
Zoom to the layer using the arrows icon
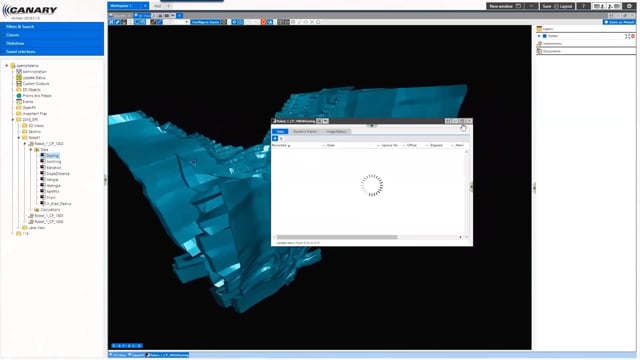[627, 36]
